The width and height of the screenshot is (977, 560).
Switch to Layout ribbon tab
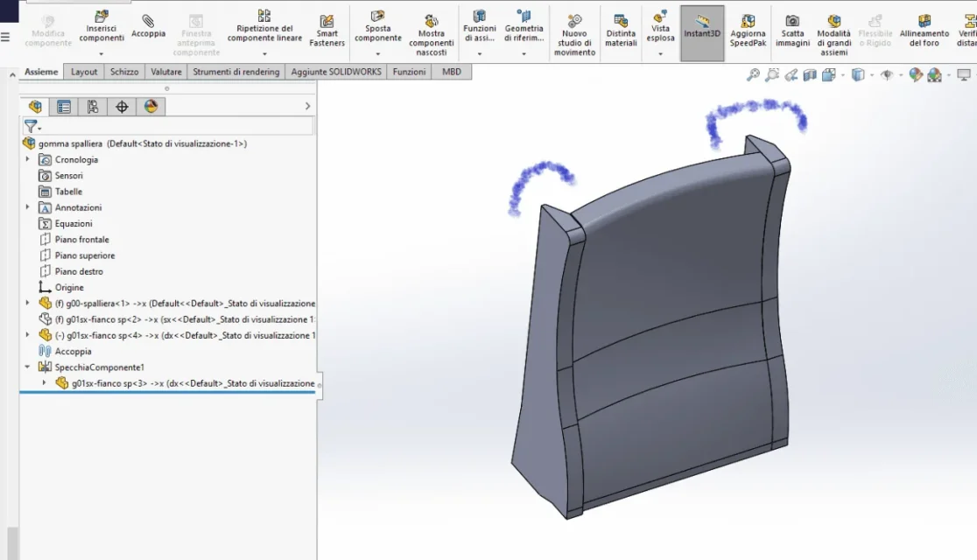(84, 72)
